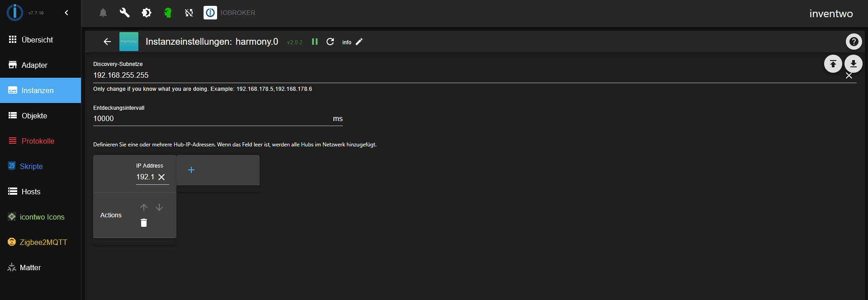The height and width of the screenshot is (300, 868).
Task: Restart the harmony.0 instance
Action: click(330, 42)
